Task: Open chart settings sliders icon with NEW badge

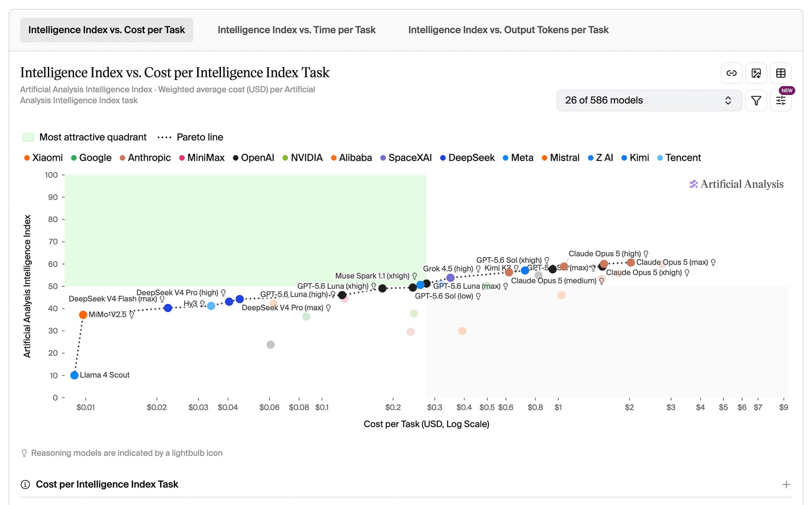Action: [781, 100]
